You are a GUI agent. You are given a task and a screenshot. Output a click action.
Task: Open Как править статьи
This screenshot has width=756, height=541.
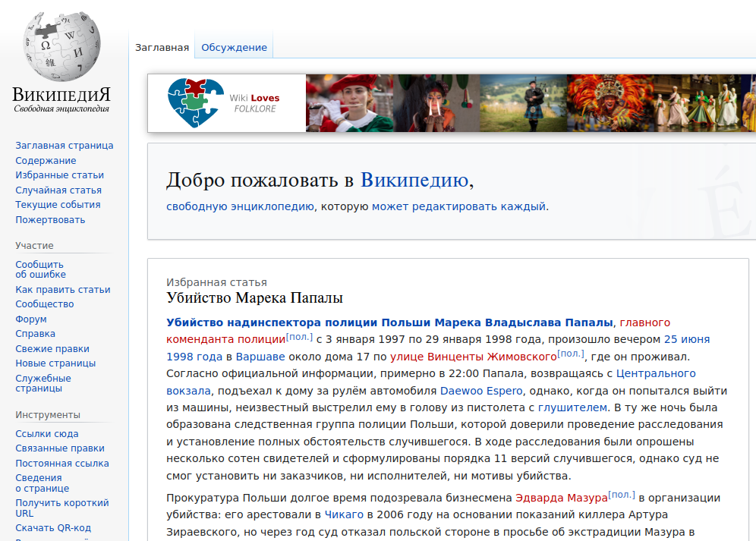click(x=63, y=289)
